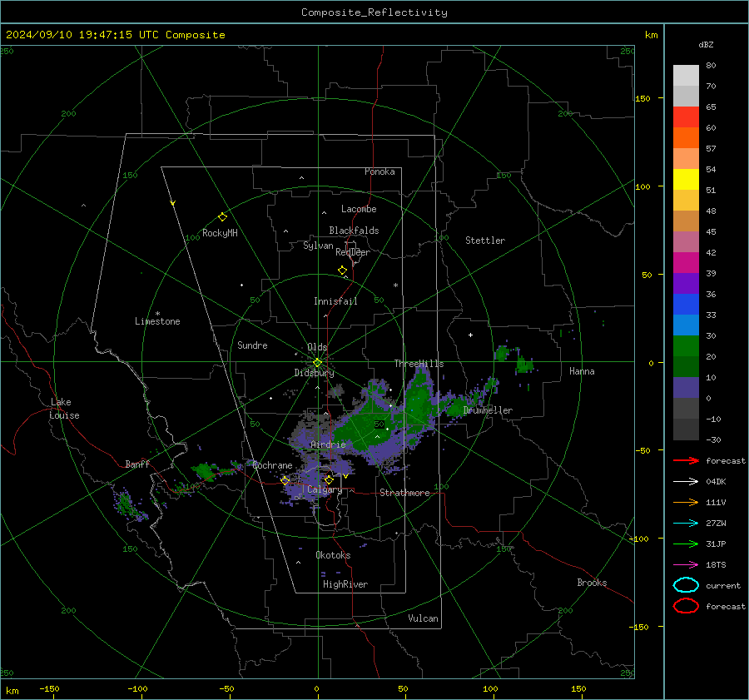Click the Airdrie city label
This screenshot has width=749, height=700.
[328, 444]
